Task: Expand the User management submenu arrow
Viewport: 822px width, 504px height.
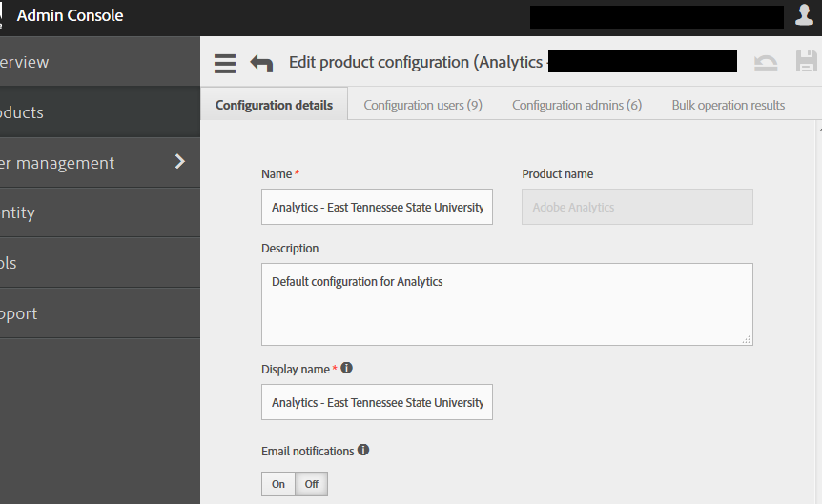Action: click(x=180, y=162)
